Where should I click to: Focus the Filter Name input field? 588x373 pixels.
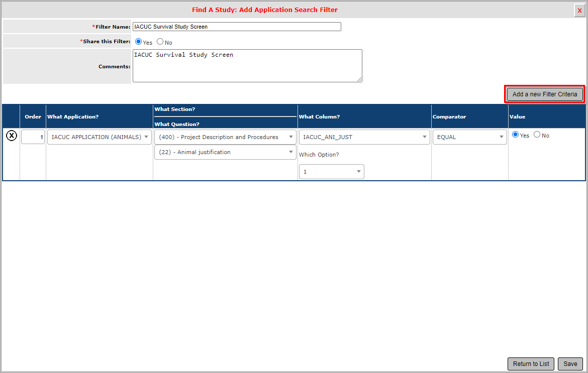coord(237,27)
